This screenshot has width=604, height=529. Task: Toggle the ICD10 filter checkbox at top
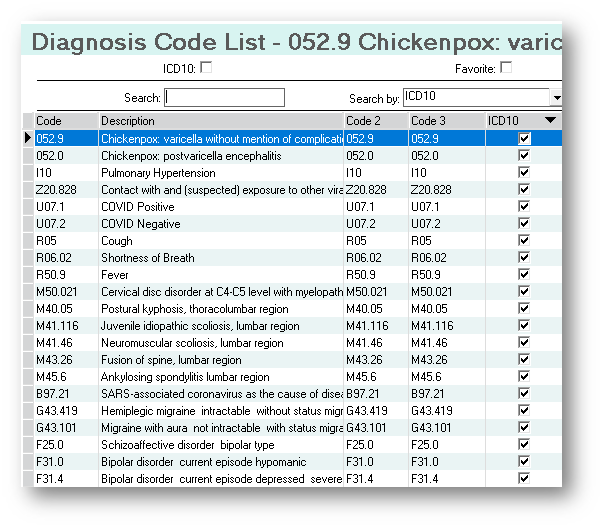(x=206, y=68)
